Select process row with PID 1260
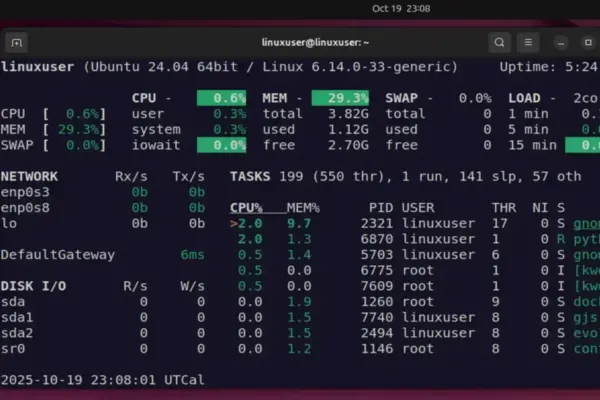The image size is (600, 400). tap(415, 302)
